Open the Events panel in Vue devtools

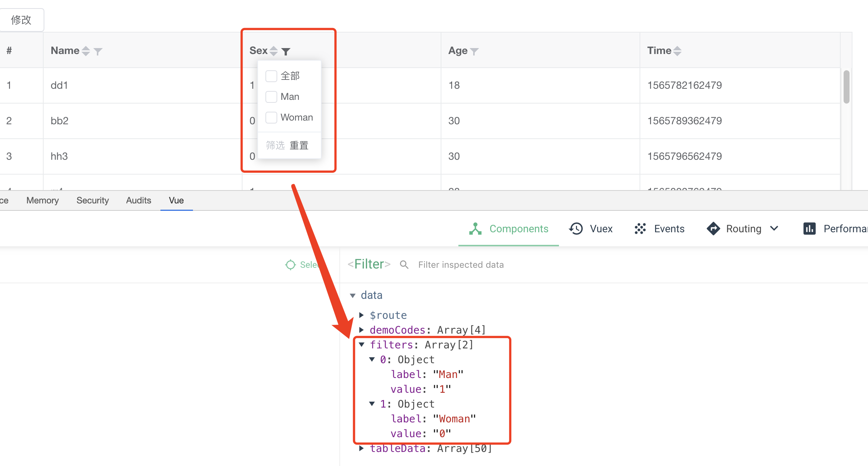click(669, 229)
